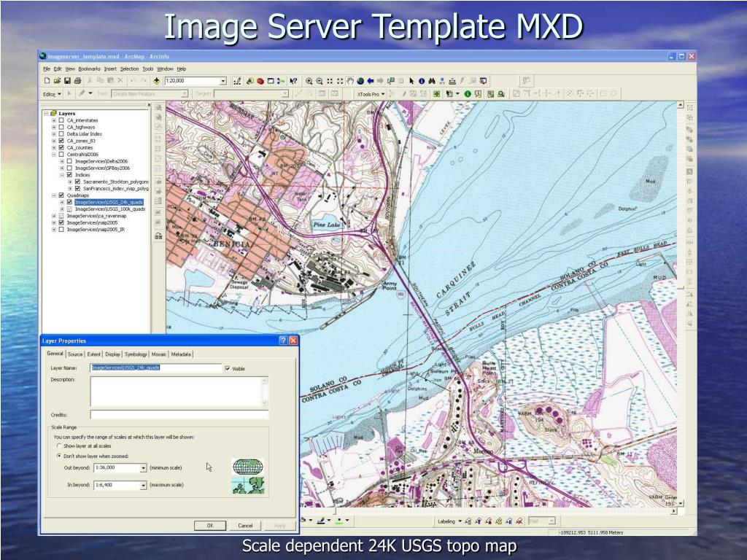Click Cancel in Layer Properties
The width and height of the screenshot is (747, 560).
245,525
